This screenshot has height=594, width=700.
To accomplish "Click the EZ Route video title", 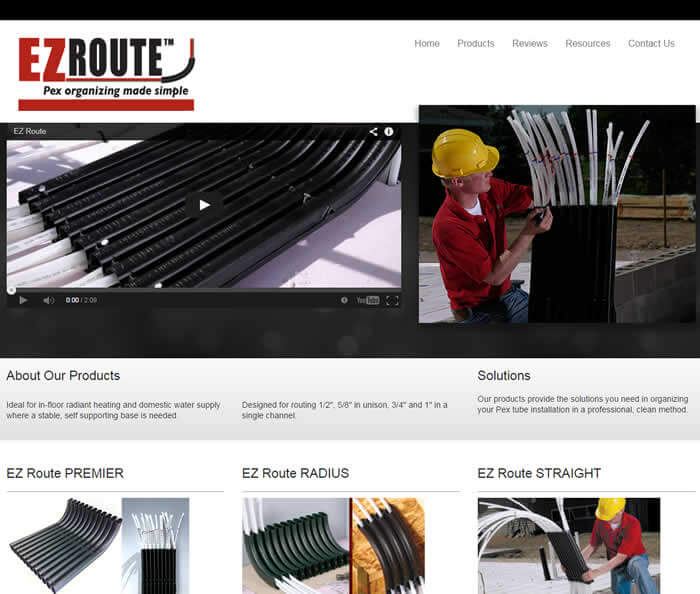I will 29,131.
